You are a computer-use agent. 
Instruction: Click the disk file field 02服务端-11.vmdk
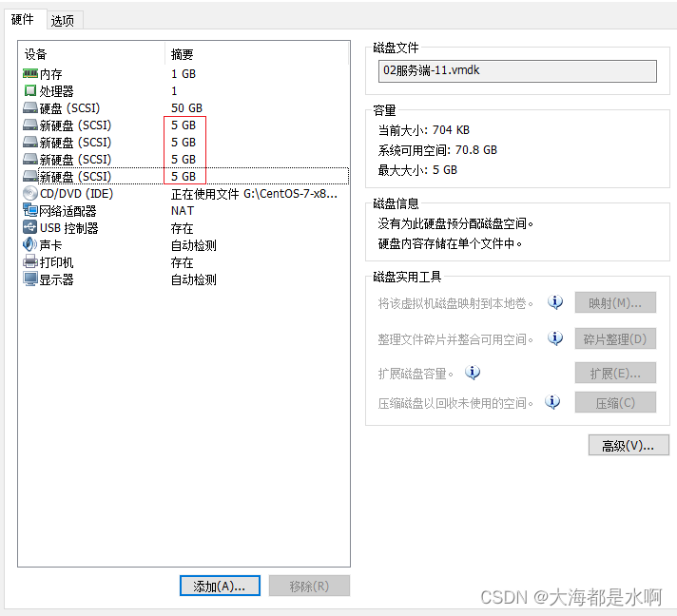(517, 70)
